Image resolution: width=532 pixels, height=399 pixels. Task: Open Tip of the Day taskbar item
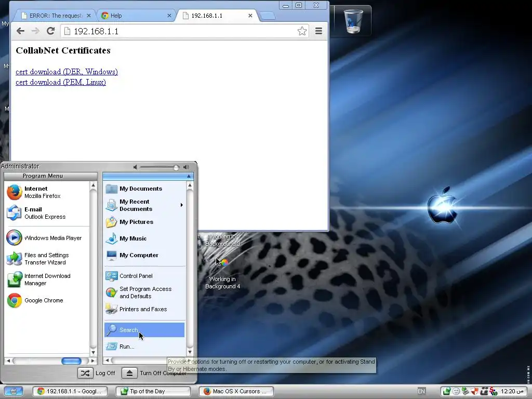(153, 391)
